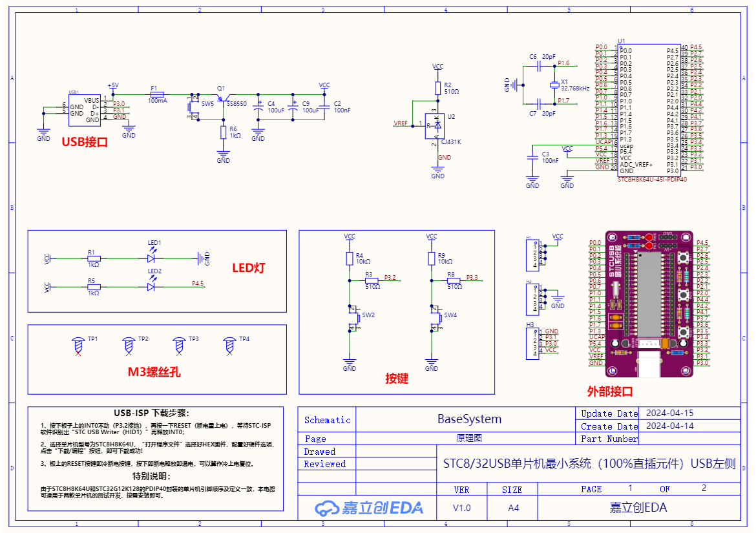Select the 'STC8H8K64U-45I-PDIP40' part name
756x533 pixels.
tap(653, 180)
